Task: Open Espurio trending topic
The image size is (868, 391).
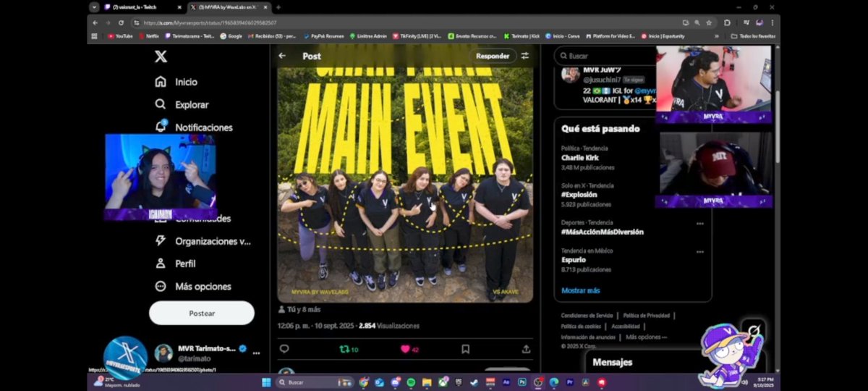Action: (x=574, y=259)
